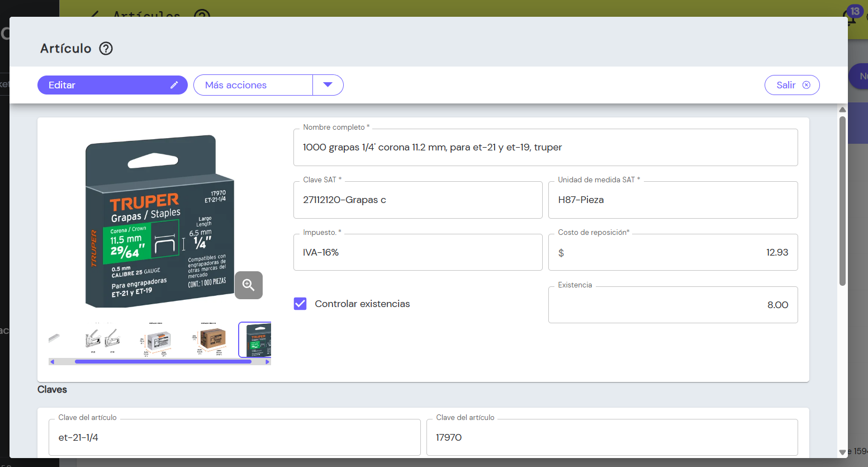This screenshot has height=467, width=868.
Task: Open the Clave SAT field selector
Action: tap(418, 200)
